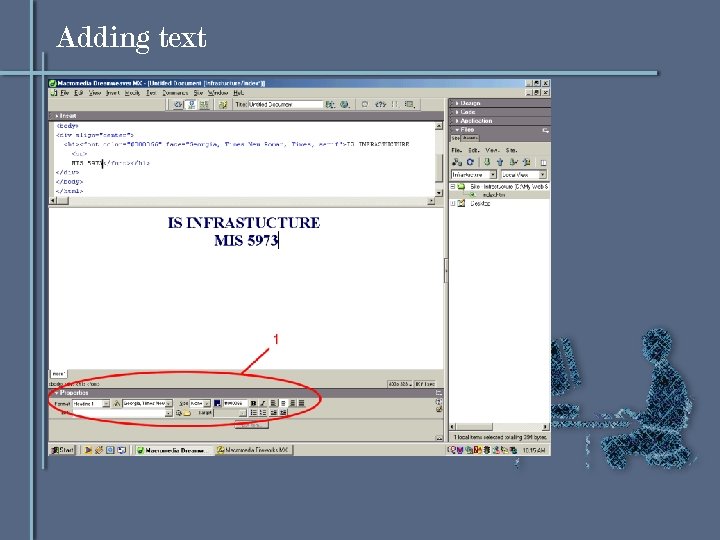Image resolution: width=720 pixels, height=540 pixels.
Task: Click Put Files blue arrow icon
Action: tap(500, 162)
